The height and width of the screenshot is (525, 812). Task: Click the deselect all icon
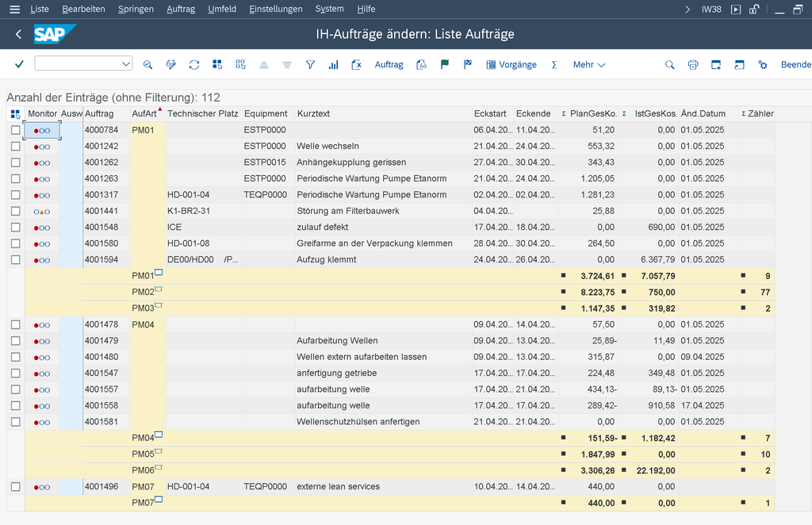240,65
